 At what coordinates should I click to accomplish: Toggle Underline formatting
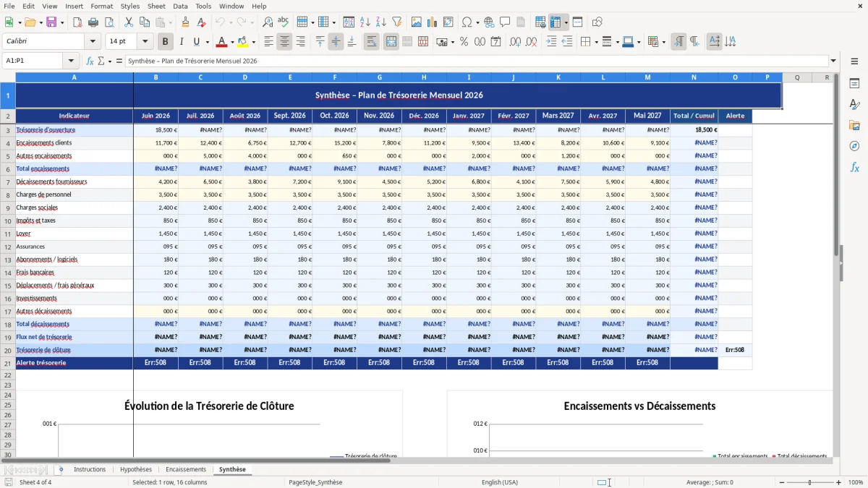[x=197, y=42]
